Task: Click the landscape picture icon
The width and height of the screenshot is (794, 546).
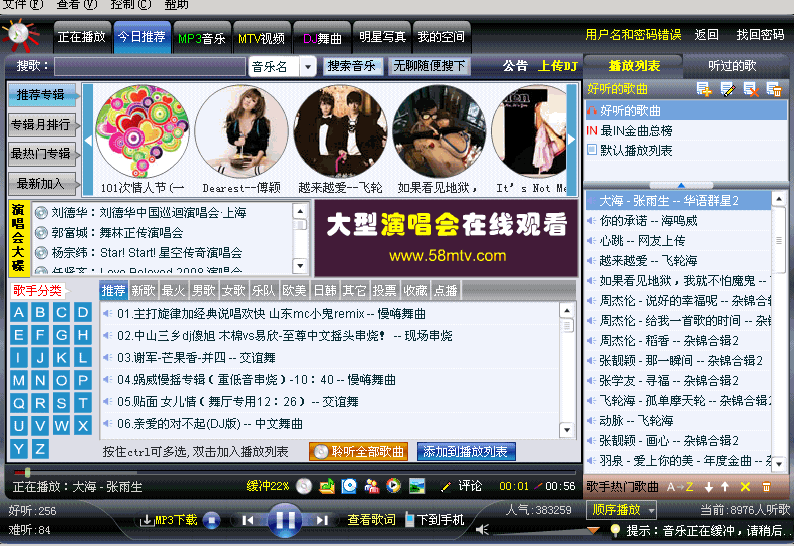Action: click(417, 486)
